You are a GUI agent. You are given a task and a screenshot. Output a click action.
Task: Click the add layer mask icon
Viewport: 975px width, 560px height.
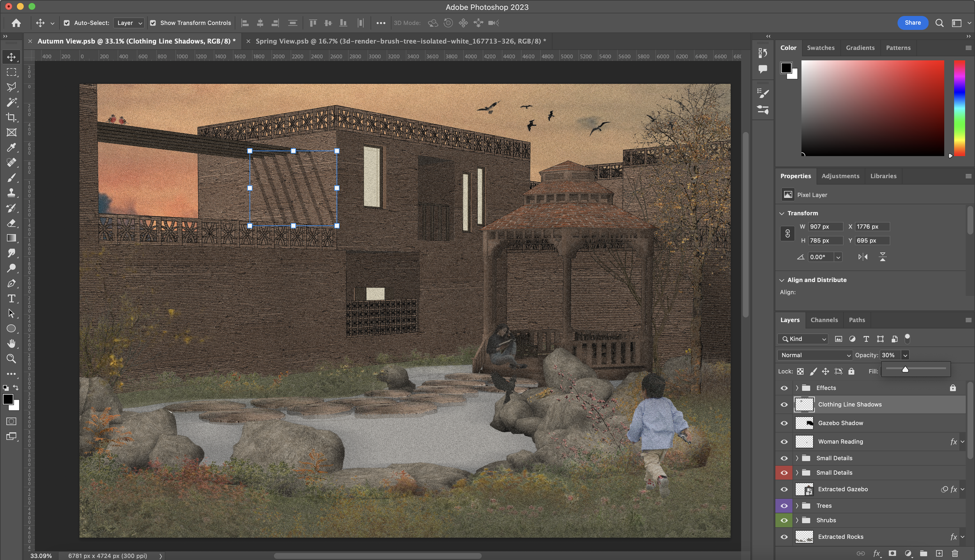[x=892, y=553]
